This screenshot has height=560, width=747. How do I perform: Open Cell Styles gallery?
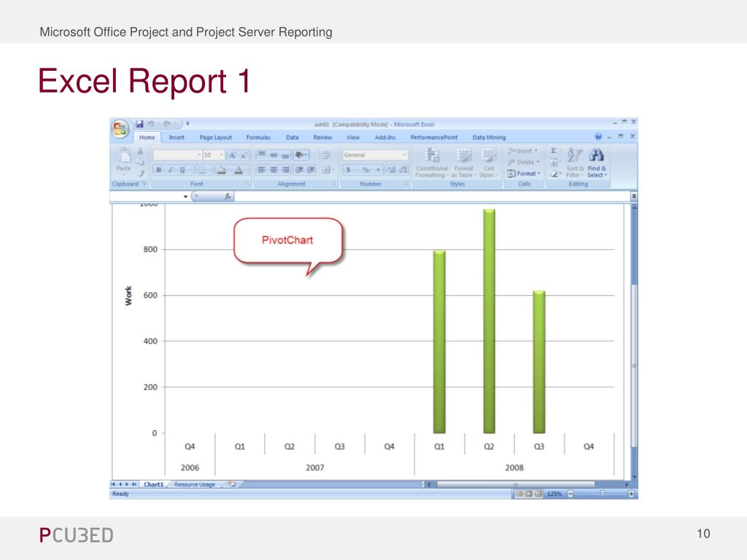pyautogui.click(x=488, y=163)
